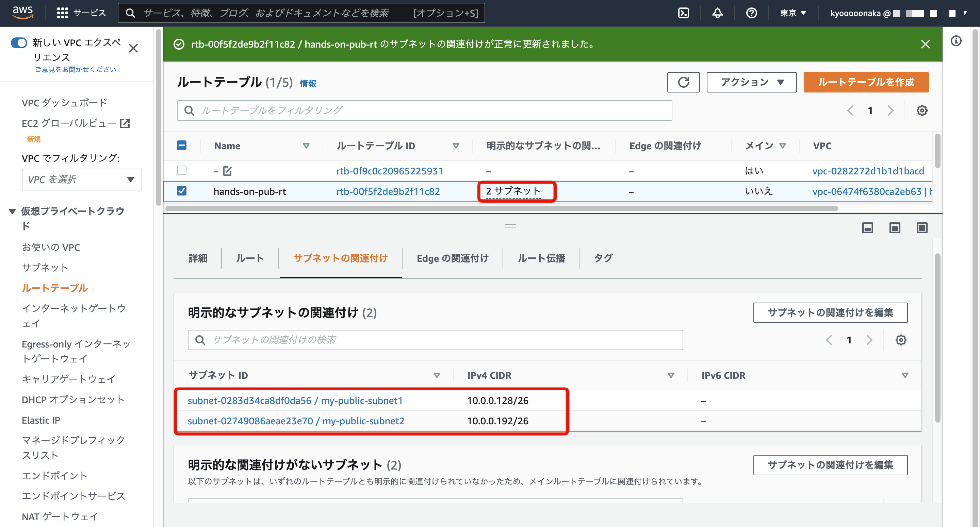Open the AWS home logo
Viewport: 980px width, 527px height.
(x=23, y=13)
